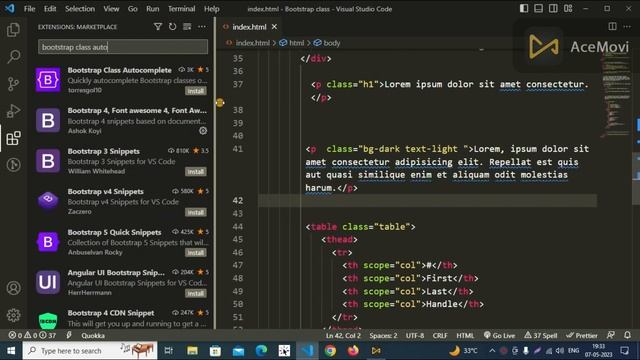Image resolution: width=640 pixels, height=360 pixels.
Task: Toggle secondary side bar layout icon
Action: pyautogui.click(x=553, y=9)
